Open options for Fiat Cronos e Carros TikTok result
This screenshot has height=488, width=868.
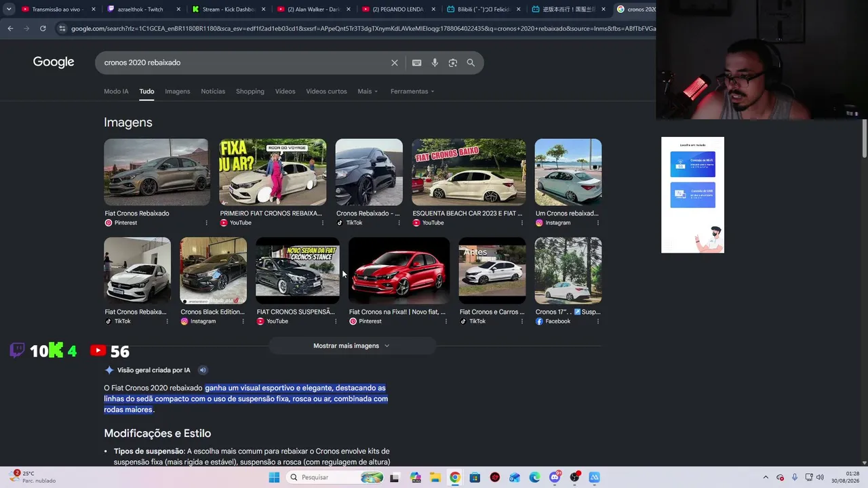521,321
